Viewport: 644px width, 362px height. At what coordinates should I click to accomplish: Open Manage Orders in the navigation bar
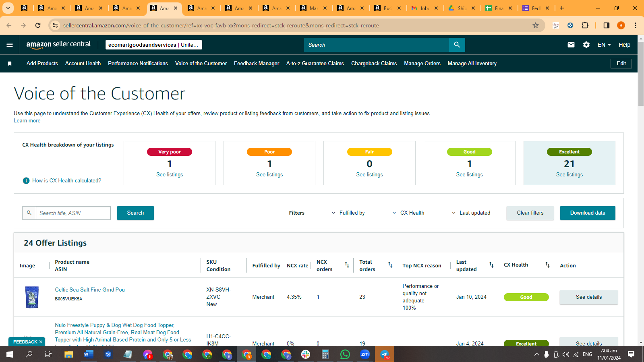(x=422, y=64)
